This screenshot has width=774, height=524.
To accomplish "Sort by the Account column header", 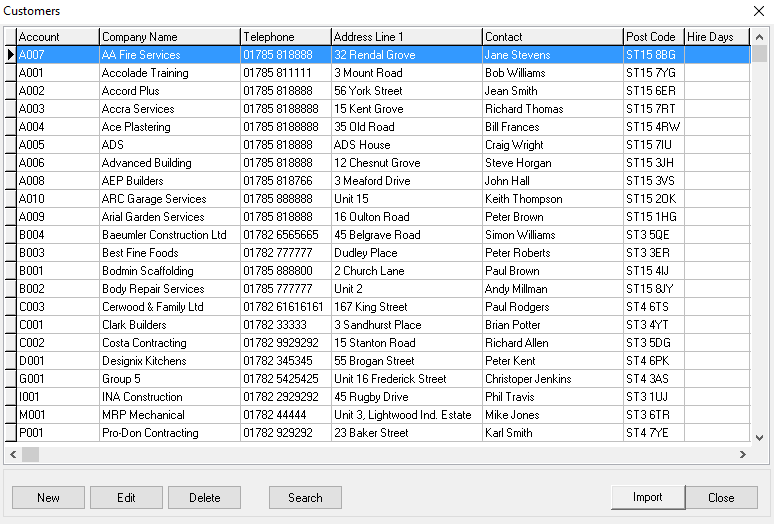I will [58, 37].
